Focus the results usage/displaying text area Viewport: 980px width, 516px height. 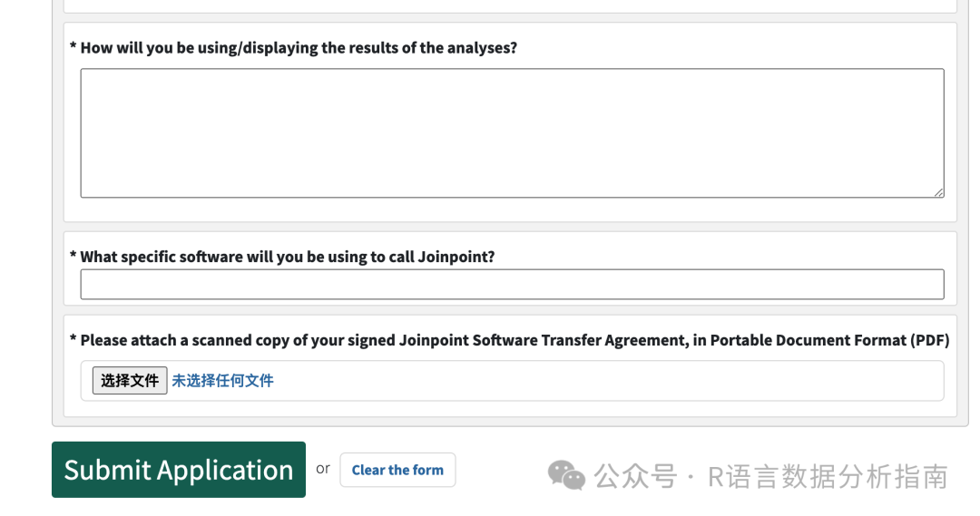(512, 132)
